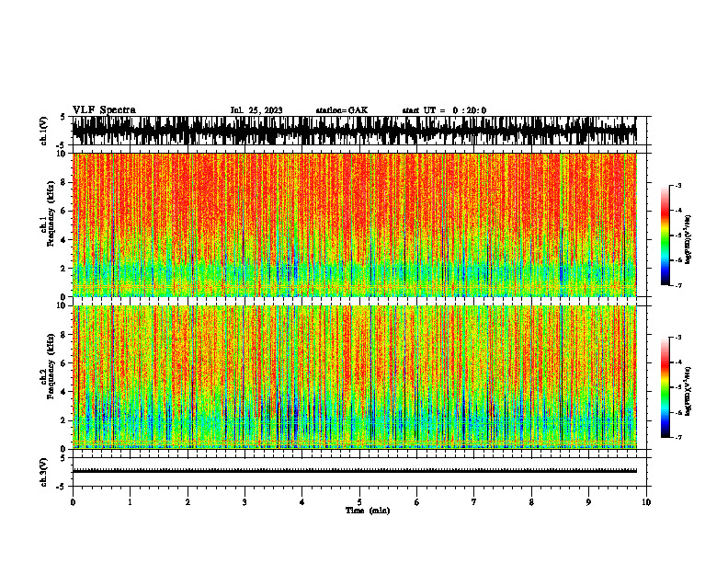The height and width of the screenshot is (563, 728).
Task: Click time-axis tick label "5"
Action: 359,502
